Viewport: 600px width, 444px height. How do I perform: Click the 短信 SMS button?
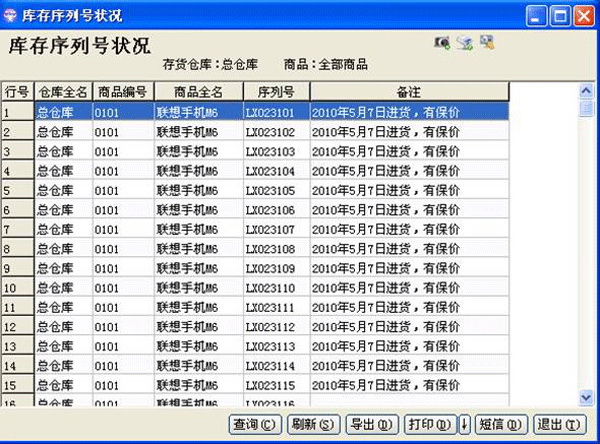[x=501, y=424]
